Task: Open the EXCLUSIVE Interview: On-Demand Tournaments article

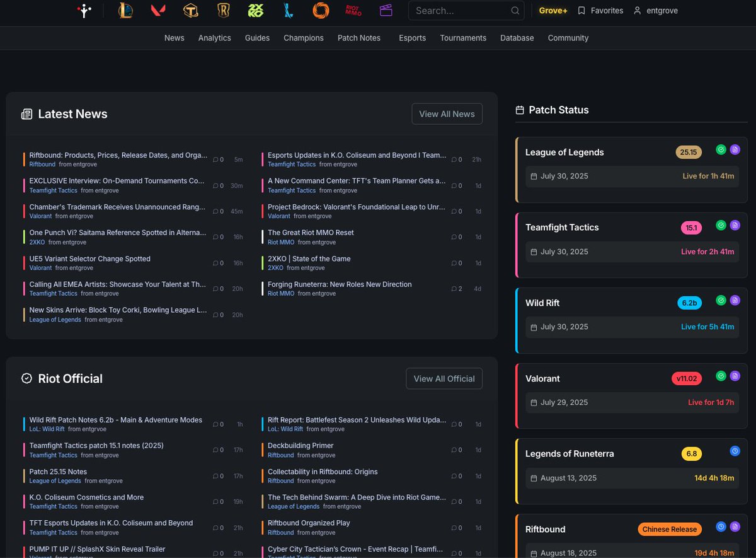Action: (x=117, y=181)
